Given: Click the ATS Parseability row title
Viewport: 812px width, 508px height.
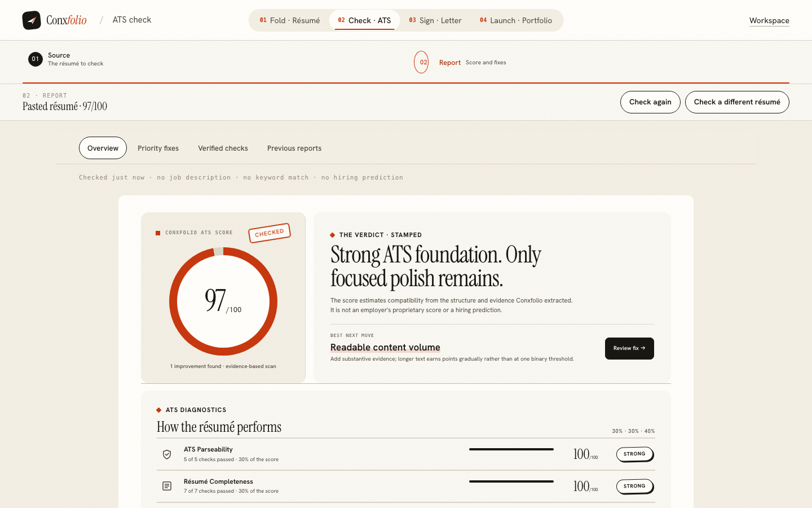Looking at the screenshot, I should point(208,449).
